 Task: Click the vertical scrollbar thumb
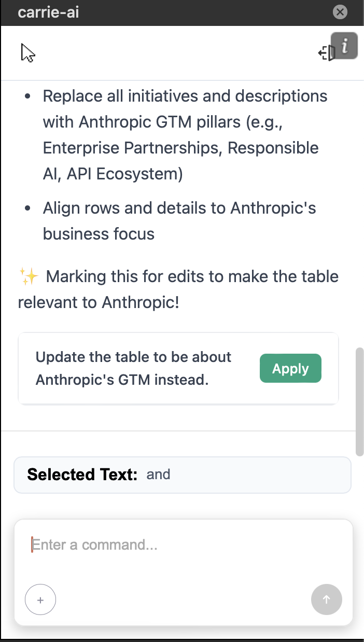click(x=360, y=402)
